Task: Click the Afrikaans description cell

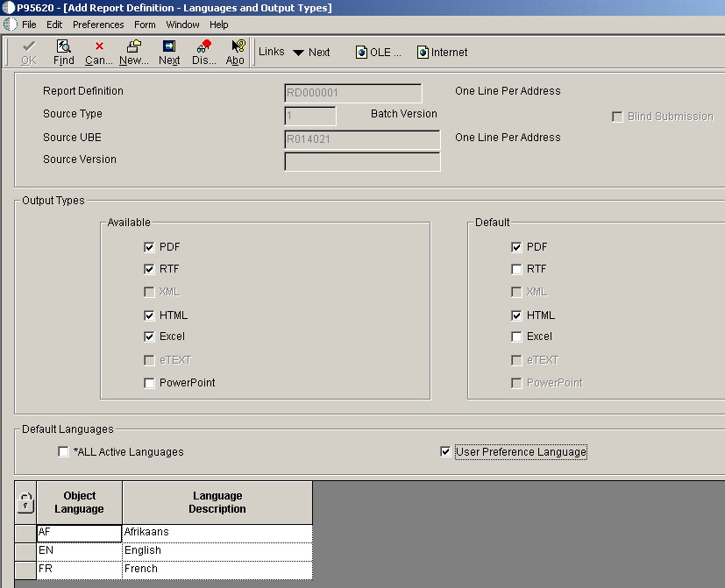Action: point(217,533)
